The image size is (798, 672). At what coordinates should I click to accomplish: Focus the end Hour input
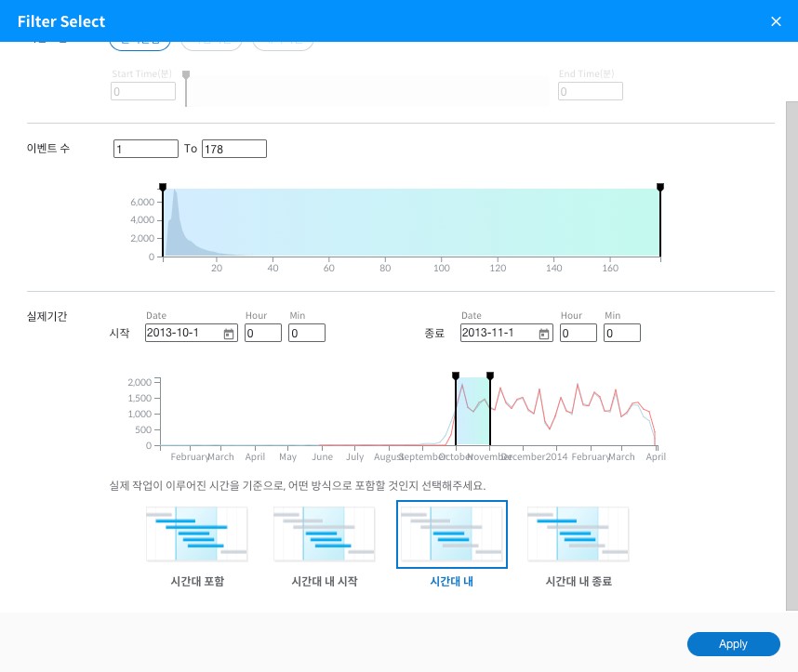(578, 334)
